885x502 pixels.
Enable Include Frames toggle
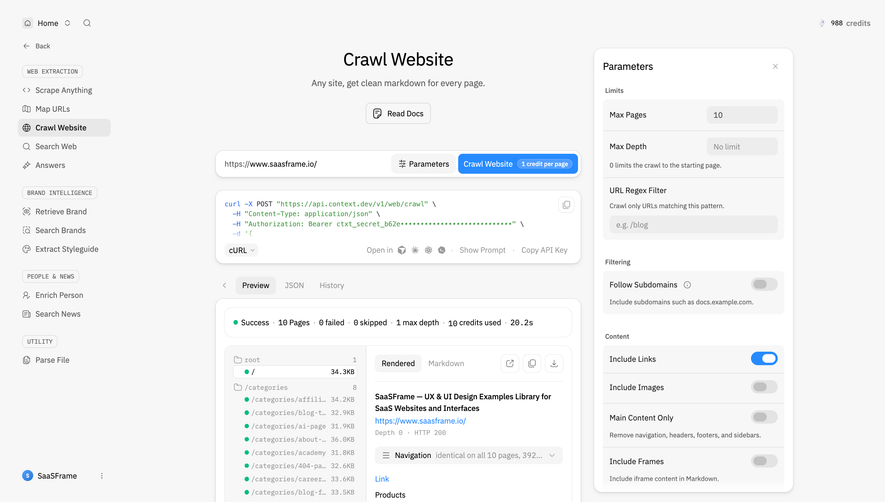click(x=764, y=461)
